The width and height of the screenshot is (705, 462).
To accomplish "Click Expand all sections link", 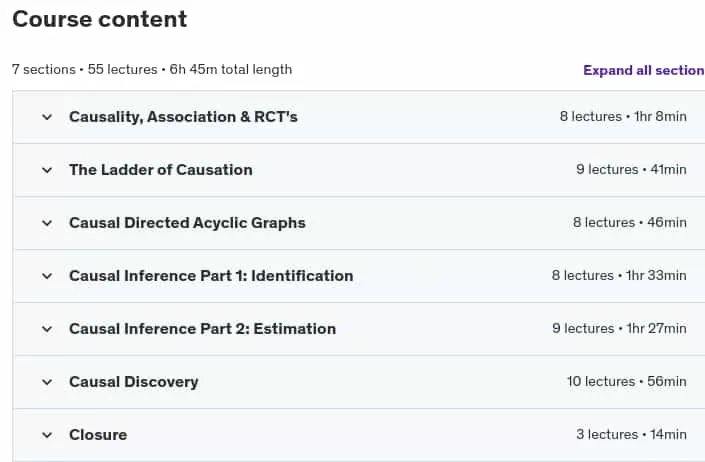I will point(644,71).
